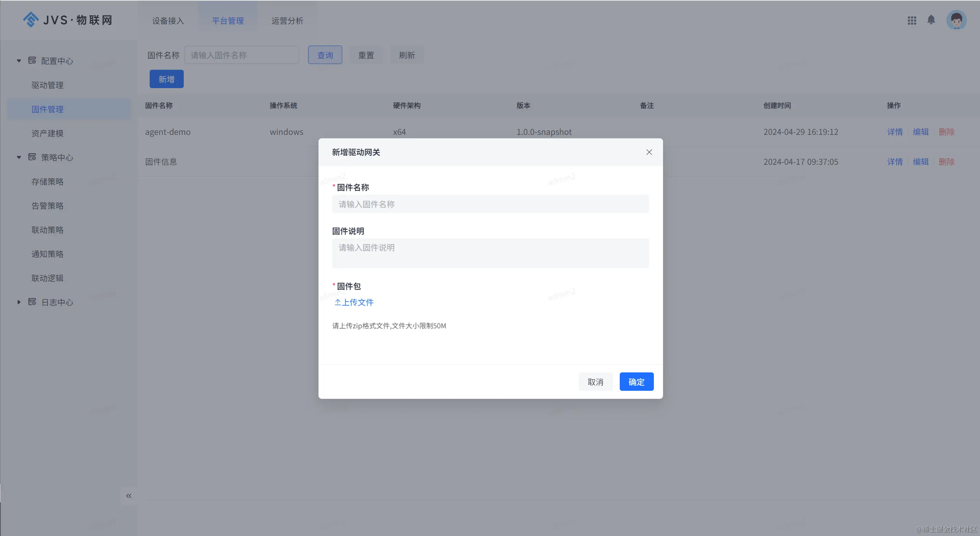The image size is (980, 536).
Task: Focus the 固件说明 textarea
Action: (490, 253)
